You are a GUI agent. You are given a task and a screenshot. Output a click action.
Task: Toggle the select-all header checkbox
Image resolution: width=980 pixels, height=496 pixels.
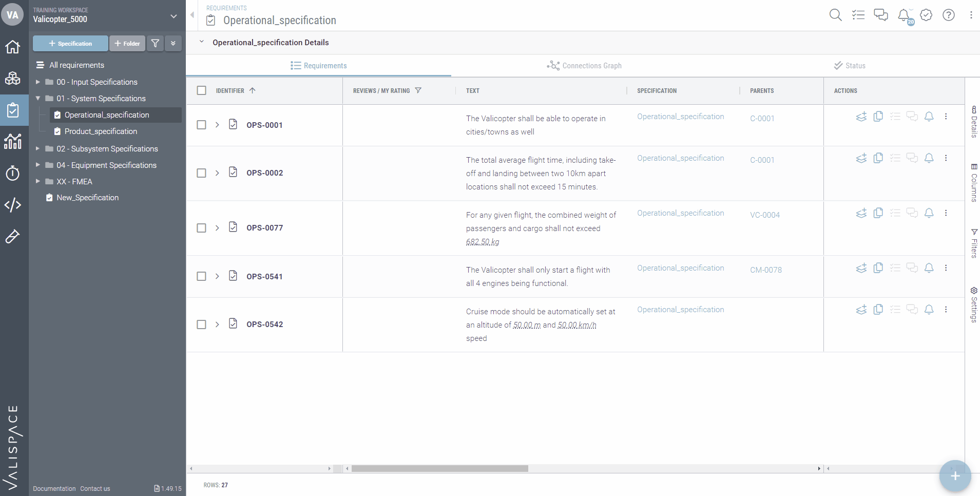(x=202, y=90)
